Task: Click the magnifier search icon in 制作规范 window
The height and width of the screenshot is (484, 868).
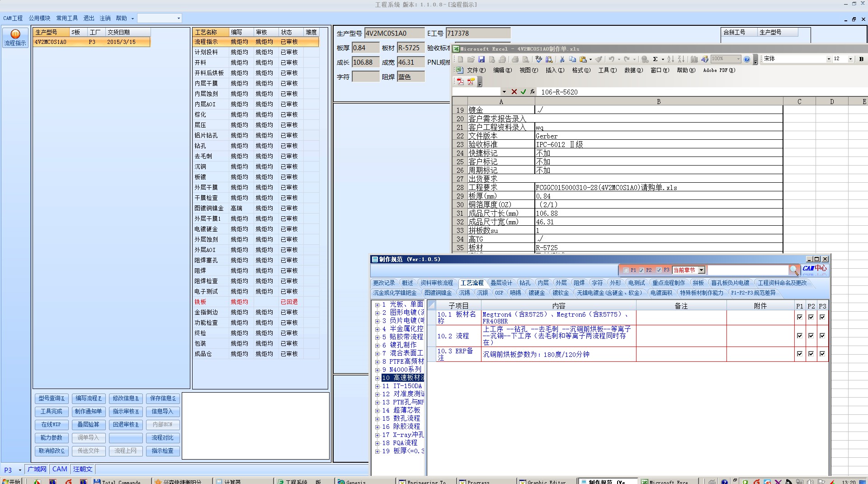Action: pos(794,270)
